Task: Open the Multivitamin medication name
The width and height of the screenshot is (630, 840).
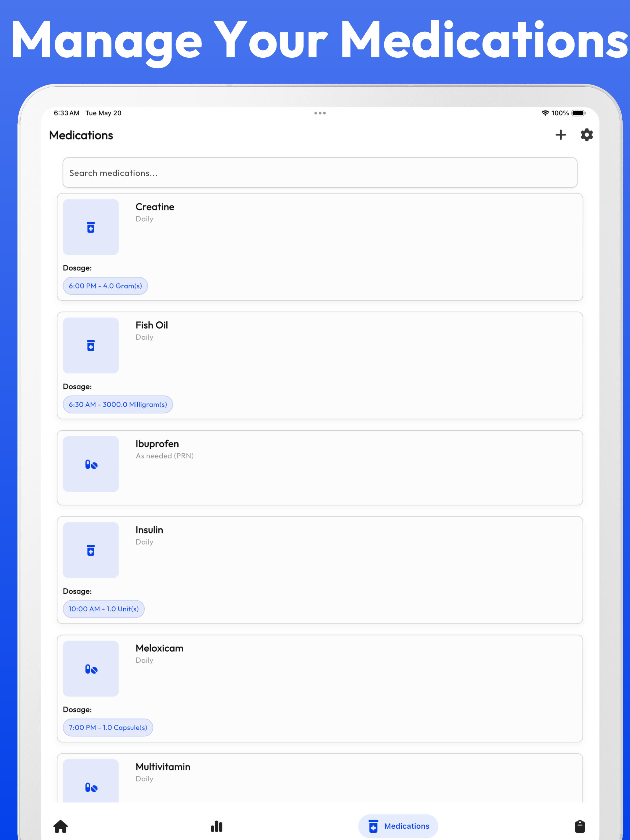Action: (x=163, y=767)
